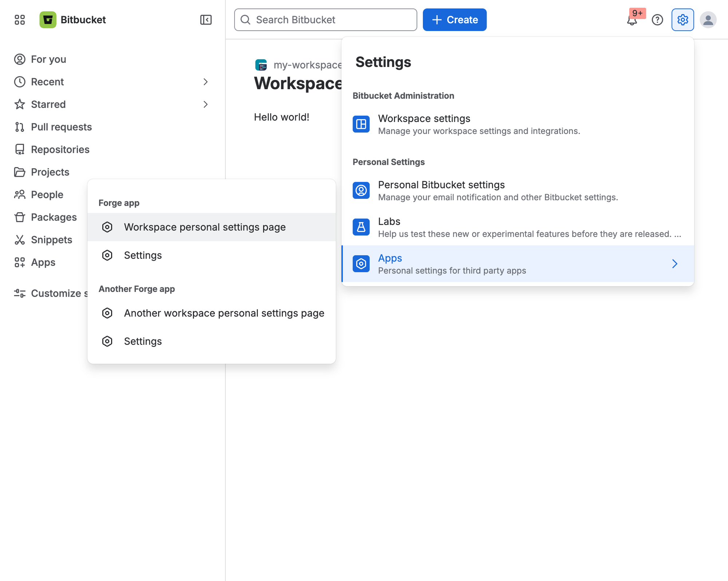Open Snippets link
Image resolution: width=728 pixels, height=581 pixels.
click(x=51, y=240)
